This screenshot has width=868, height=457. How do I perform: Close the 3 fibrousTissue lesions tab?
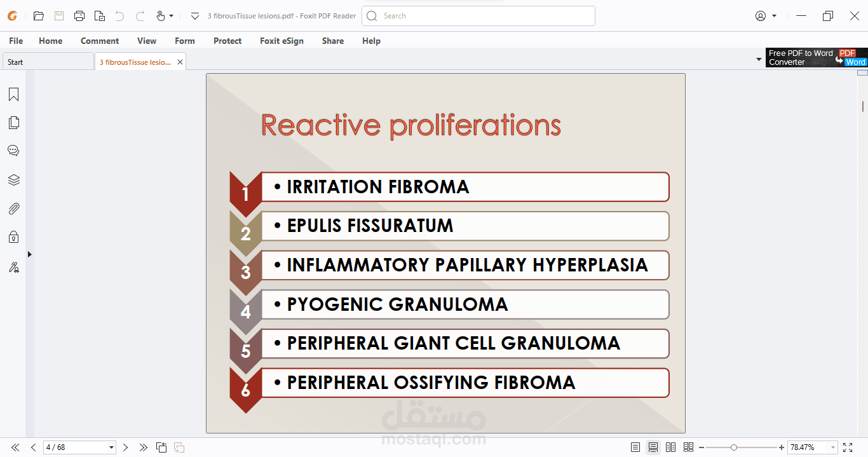pyautogui.click(x=180, y=62)
